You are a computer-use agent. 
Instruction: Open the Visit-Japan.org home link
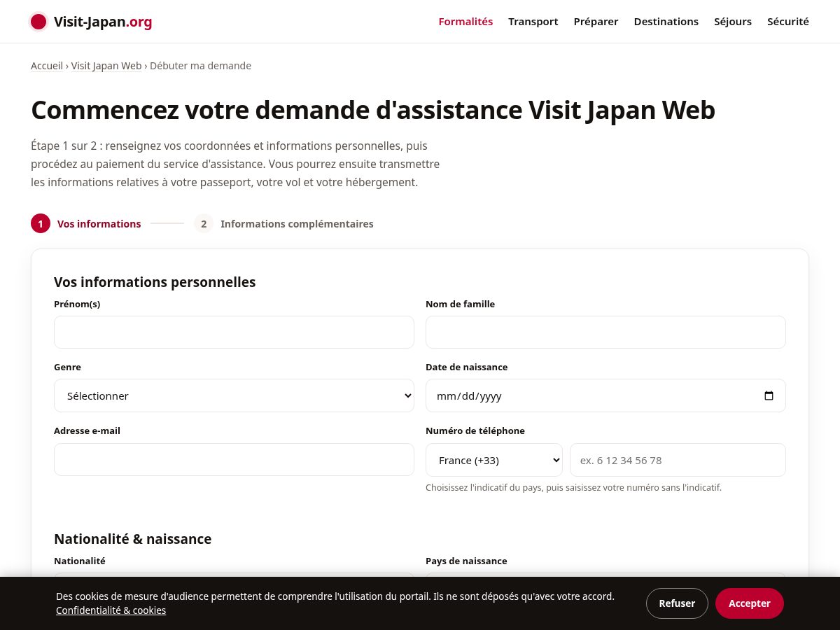[91, 22]
